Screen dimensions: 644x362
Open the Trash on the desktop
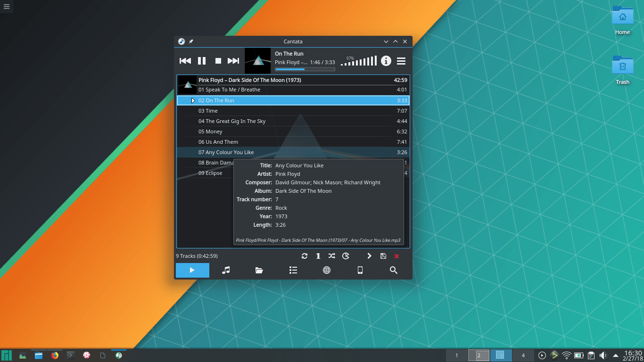click(622, 70)
